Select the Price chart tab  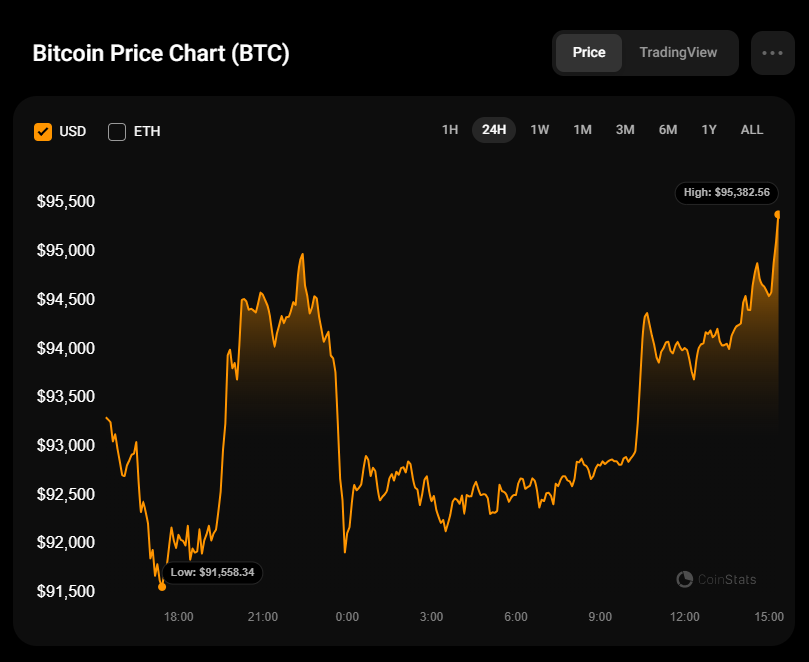(x=589, y=52)
